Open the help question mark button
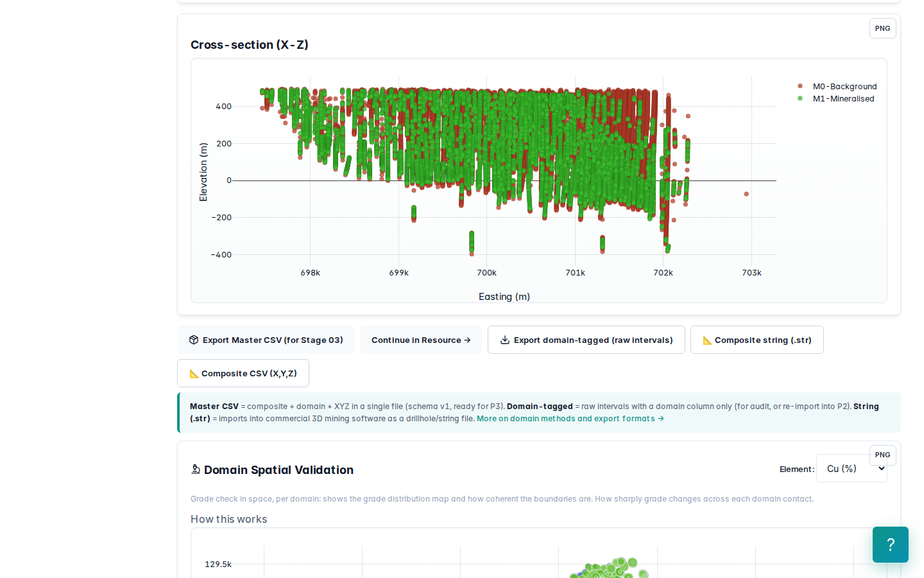The image size is (924, 578). click(891, 545)
